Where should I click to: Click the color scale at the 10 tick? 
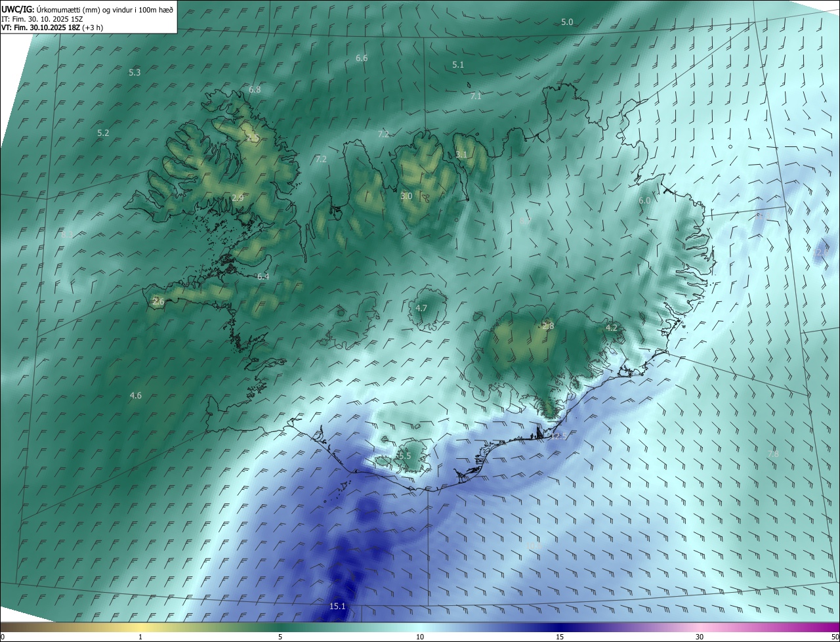(420, 637)
